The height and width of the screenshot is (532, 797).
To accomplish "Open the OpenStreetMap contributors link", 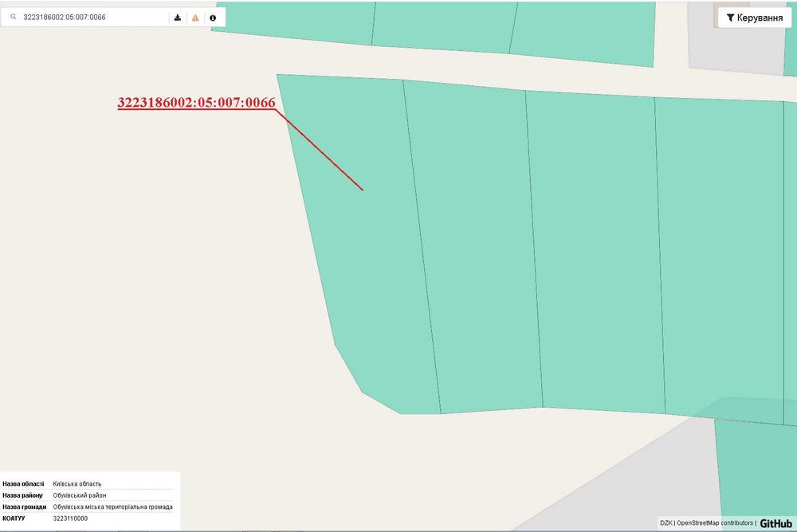I will point(715,523).
